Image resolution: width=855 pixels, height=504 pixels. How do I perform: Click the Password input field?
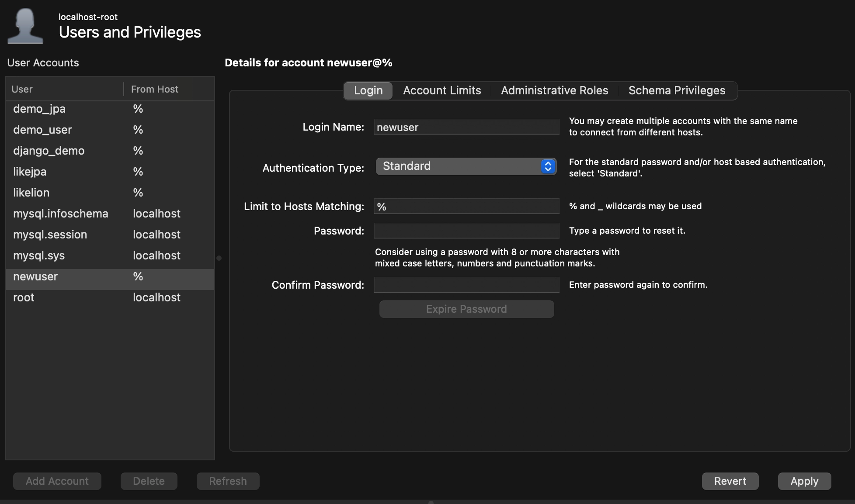click(466, 231)
